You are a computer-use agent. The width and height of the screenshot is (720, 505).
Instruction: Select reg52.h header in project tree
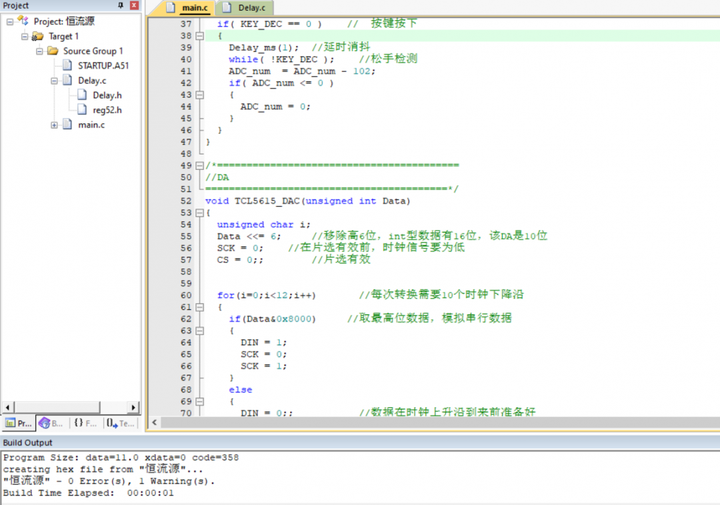pos(107,110)
